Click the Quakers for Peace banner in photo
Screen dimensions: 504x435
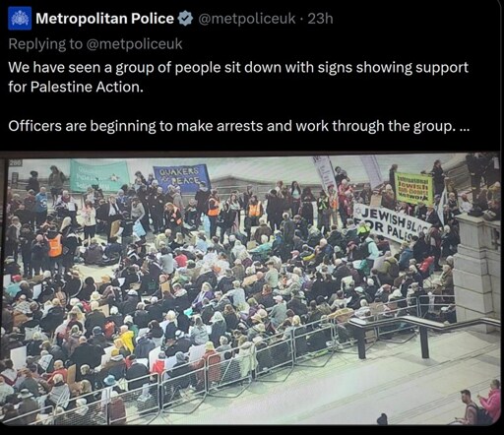pyautogui.click(x=181, y=177)
